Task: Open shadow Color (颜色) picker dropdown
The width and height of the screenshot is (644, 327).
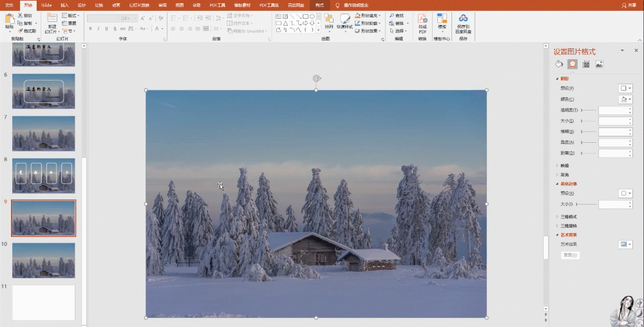Action: point(625,99)
